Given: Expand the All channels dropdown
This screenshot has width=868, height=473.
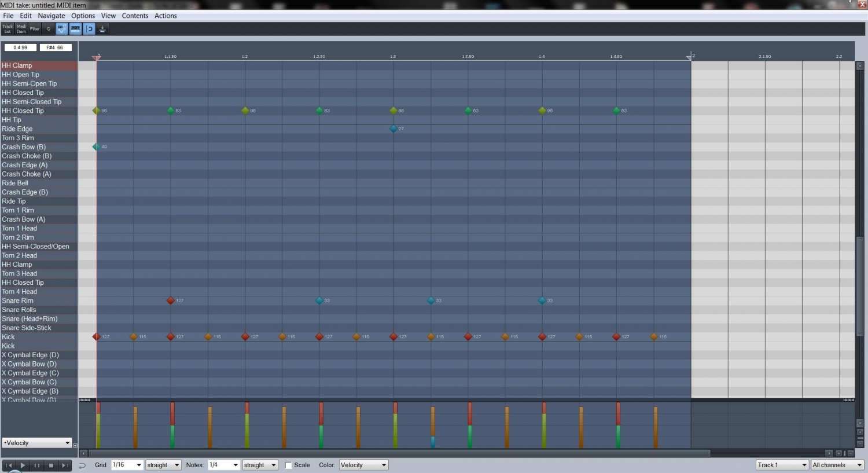Looking at the screenshot, I should click(x=837, y=465).
